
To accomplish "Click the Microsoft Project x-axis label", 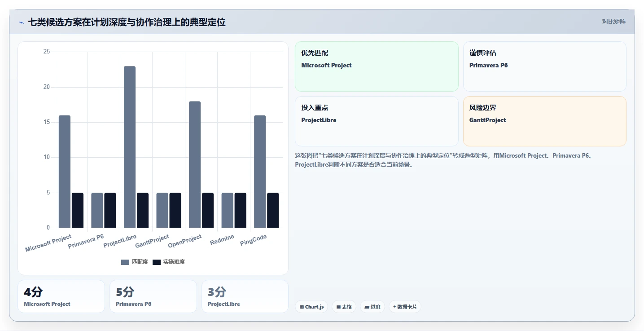I will [x=48, y=243].
